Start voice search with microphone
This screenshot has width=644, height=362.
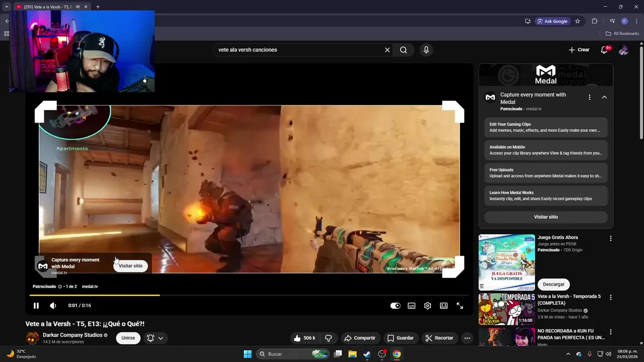click(x=426, y=50)
